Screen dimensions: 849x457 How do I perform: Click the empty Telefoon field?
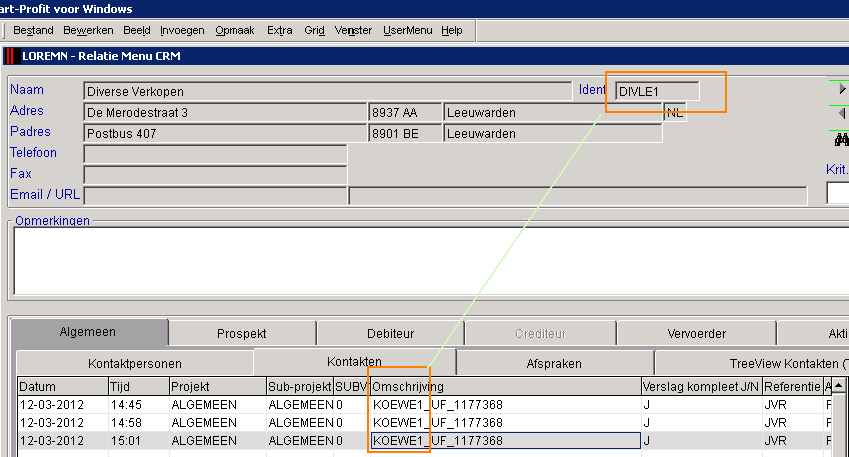point(215,154)
